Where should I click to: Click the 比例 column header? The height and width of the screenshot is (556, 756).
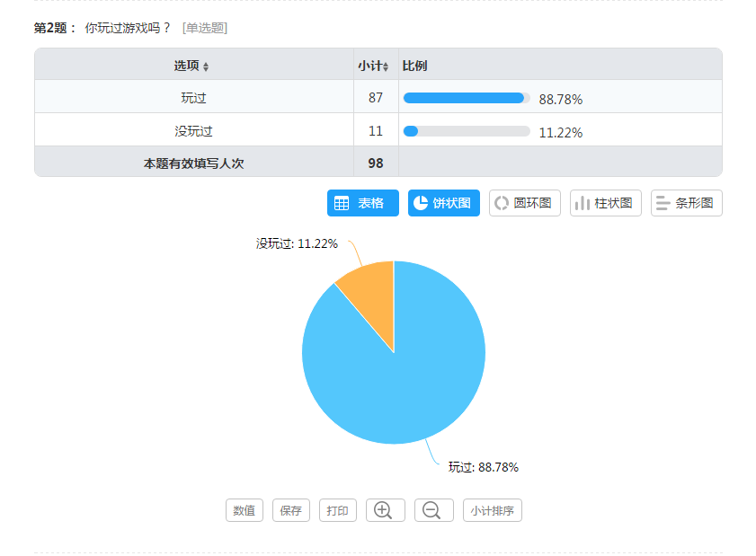415,66
